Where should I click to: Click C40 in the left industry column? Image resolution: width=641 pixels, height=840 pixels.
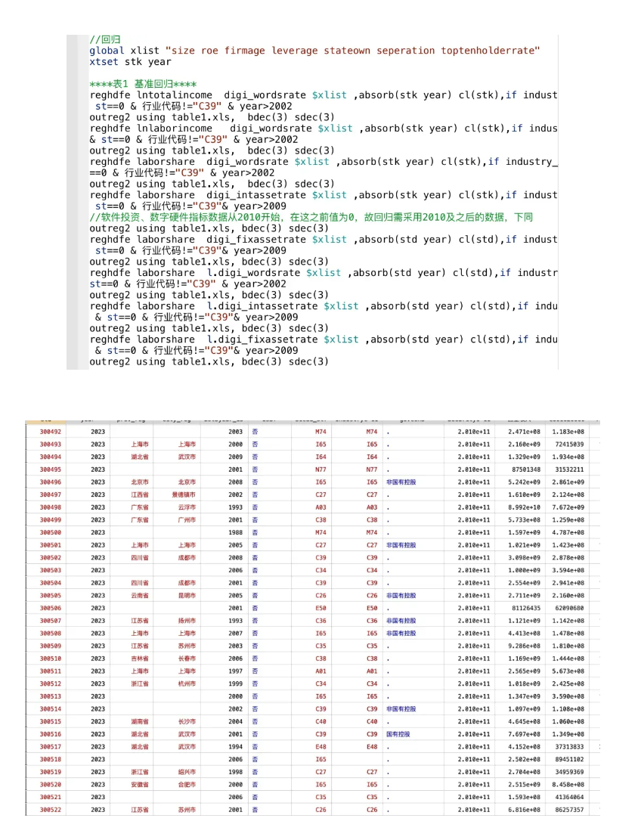(x=320, y=721)
